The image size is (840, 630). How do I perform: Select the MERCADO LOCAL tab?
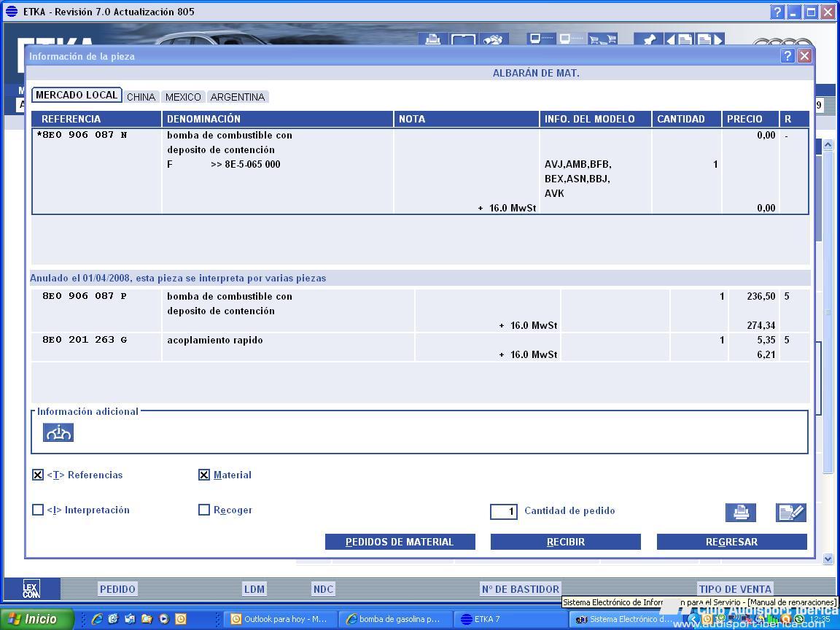[x=77, y=95]
